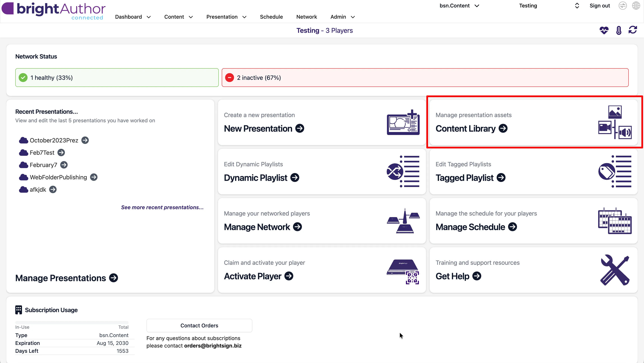Click See more recent presentations link
This screenshot has height=363, width=644.
point(162,207)
